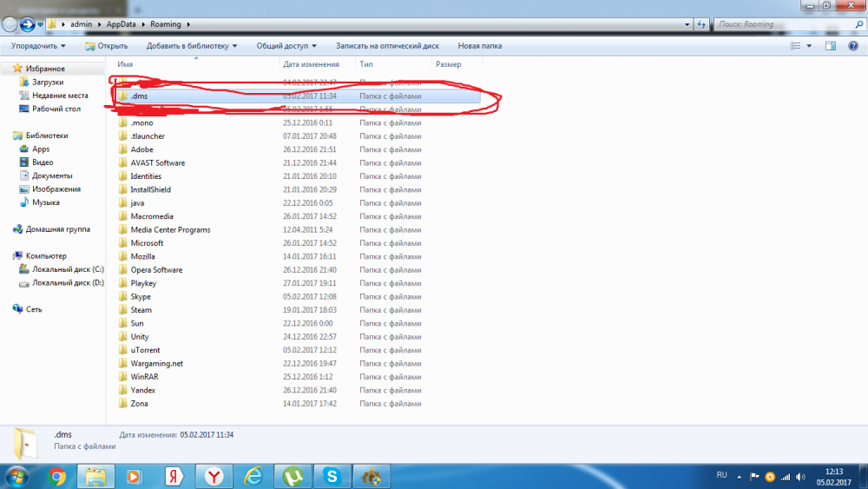The width and height of the screenshot is (868, 489).
Task: Open Google Chrome from the taskbar
Action: (56, 476)
